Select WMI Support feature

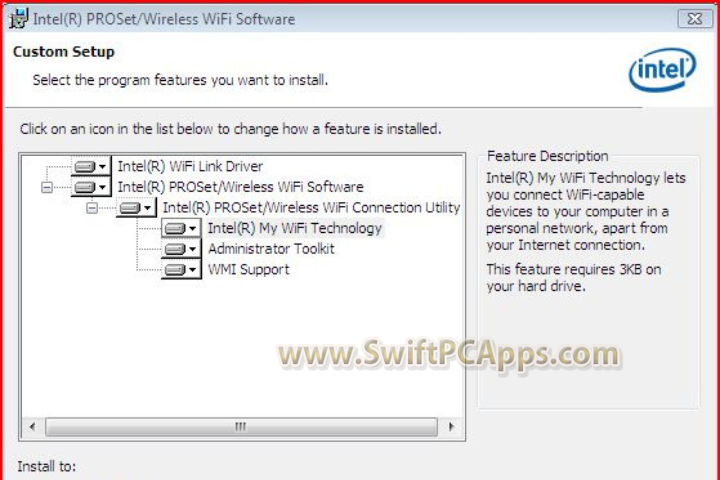coord(248,270)
